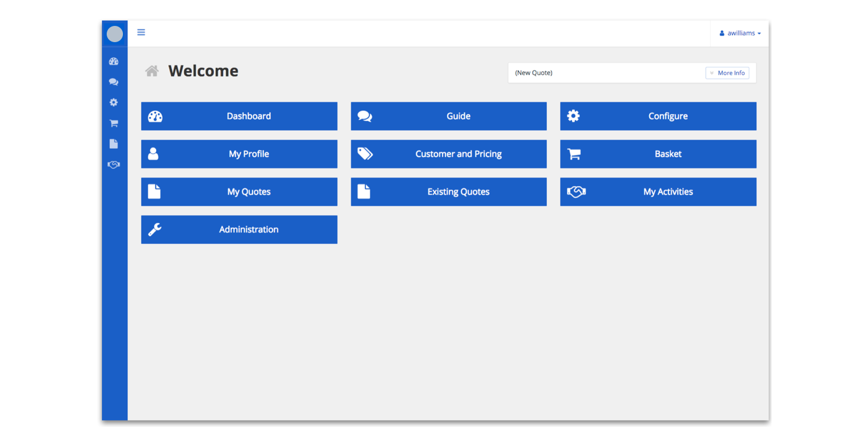Click the Welcome heading
The width and height of the screenshot is (868, 442).
(x=203, y=71)
